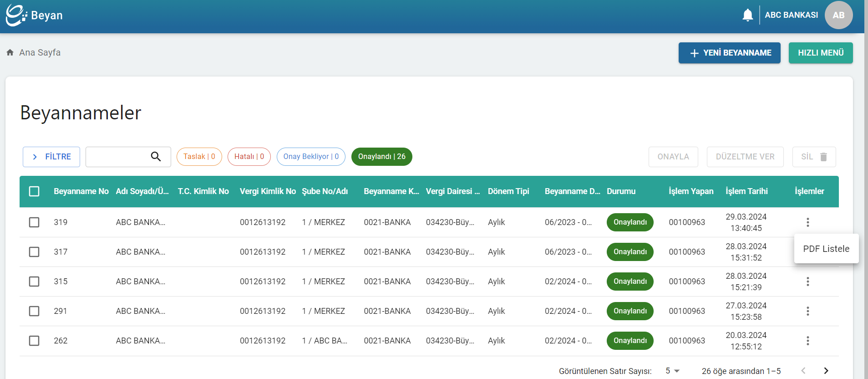Open three-dot menu for declaration 315
This screenshot has height=379, width=868.
(x=807, y=282)
